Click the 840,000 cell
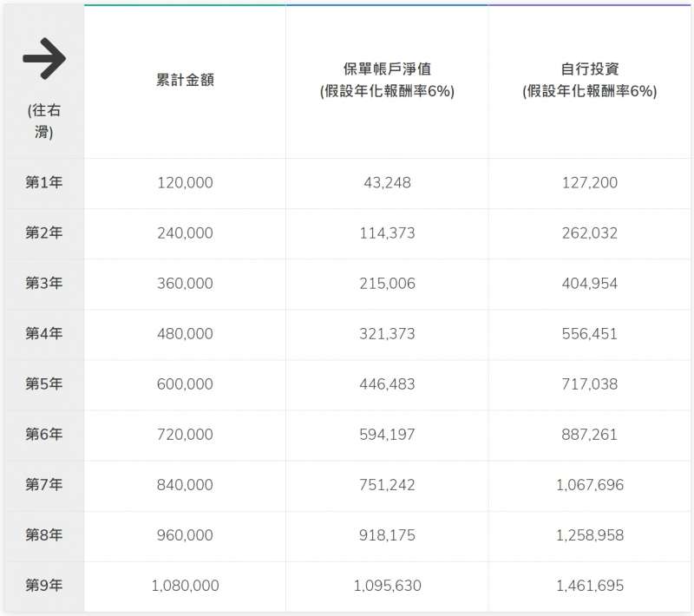The image size is (694, 616). click(x=185, y=486)
